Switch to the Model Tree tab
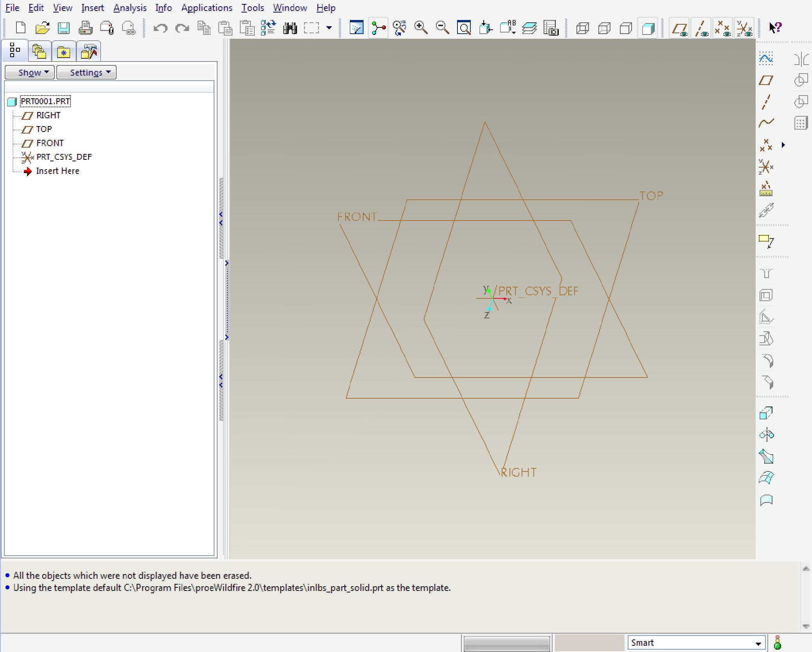 tap(15, 51)
